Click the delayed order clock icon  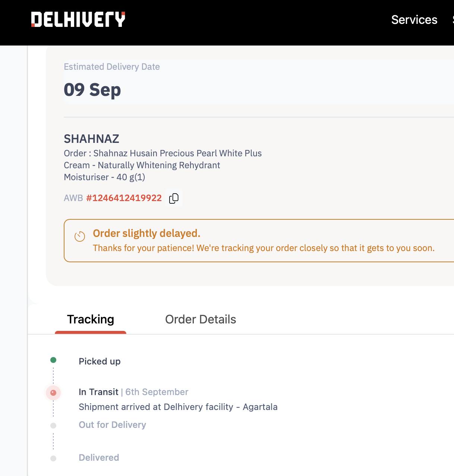click(x=80, y=237)
